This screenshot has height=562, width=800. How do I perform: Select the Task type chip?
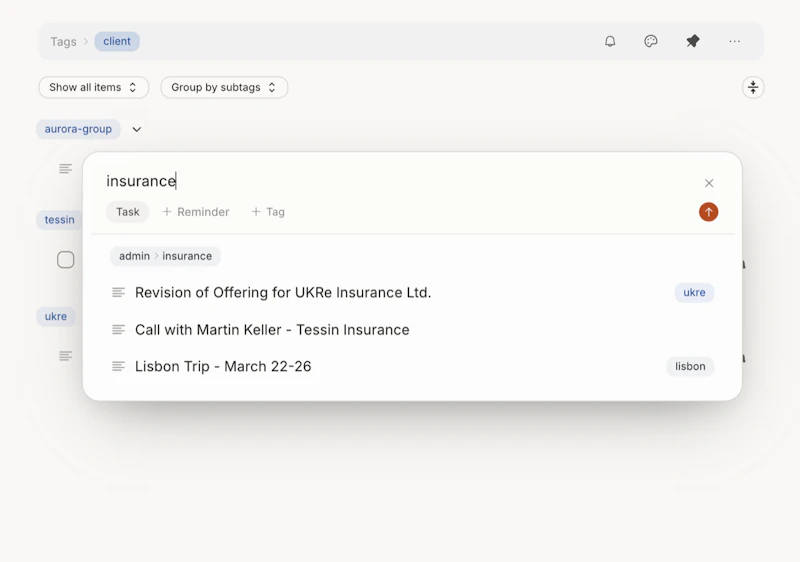[x=128, y=212]
